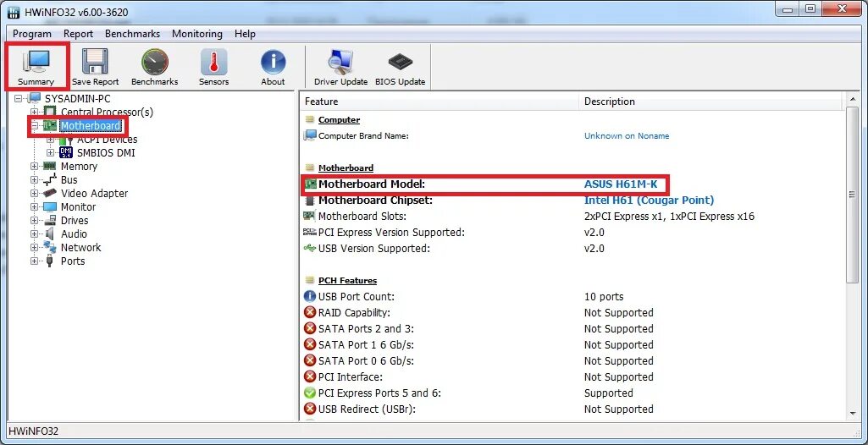The width and height of the screenshot is (868, 445).
Task: Click the vertical scrollbar thumb
Action: 852,195
